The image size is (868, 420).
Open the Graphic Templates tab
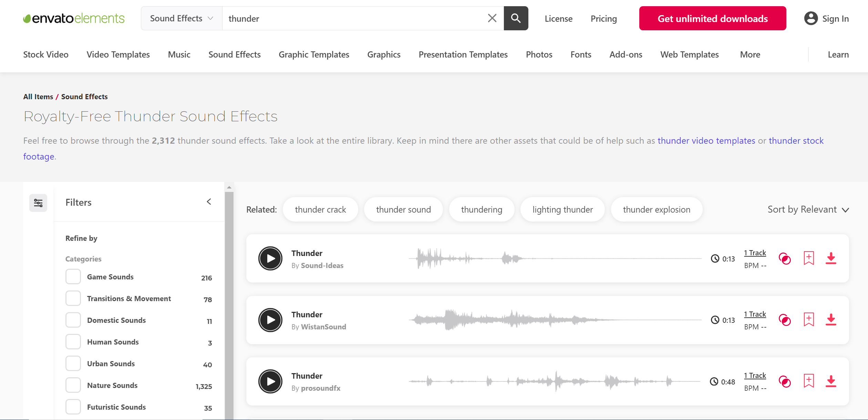click(x=313, y=54)
